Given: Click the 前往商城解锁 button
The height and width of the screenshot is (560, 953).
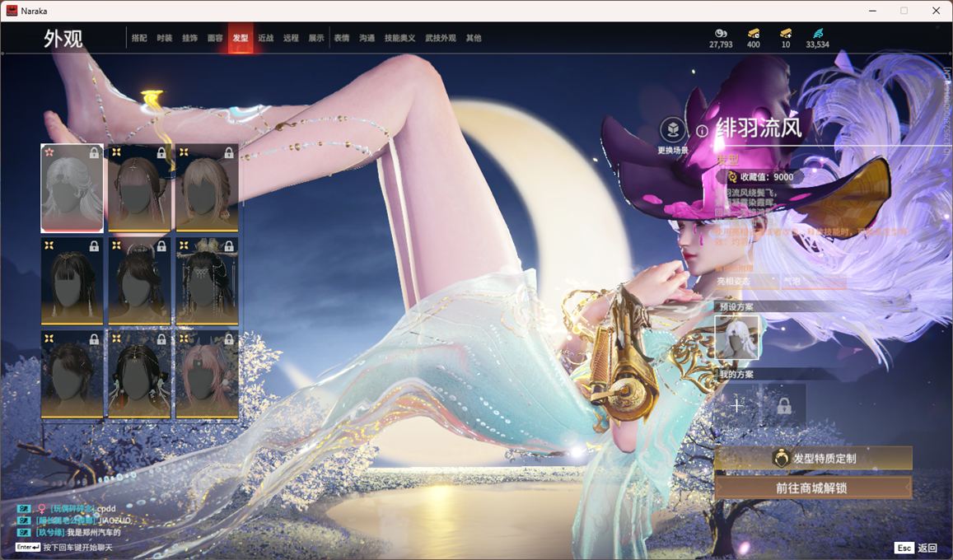Looking at the screenshot, I should coord(813,488).
